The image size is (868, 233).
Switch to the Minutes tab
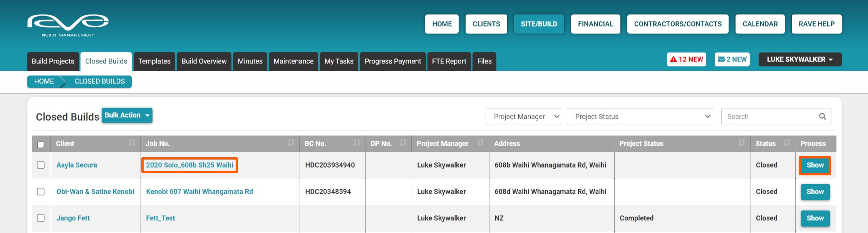click(250, 62)
